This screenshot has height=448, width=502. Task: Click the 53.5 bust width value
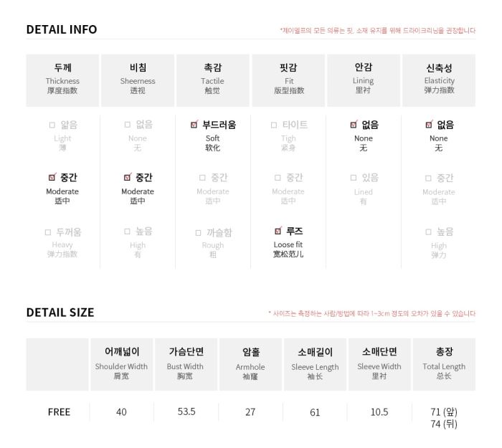click(186, 411)
